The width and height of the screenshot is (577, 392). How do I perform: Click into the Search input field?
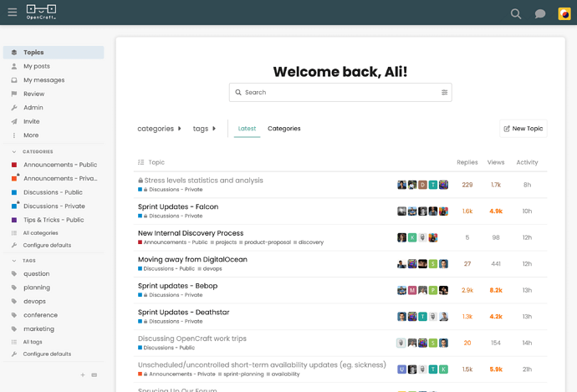point(340,92)
